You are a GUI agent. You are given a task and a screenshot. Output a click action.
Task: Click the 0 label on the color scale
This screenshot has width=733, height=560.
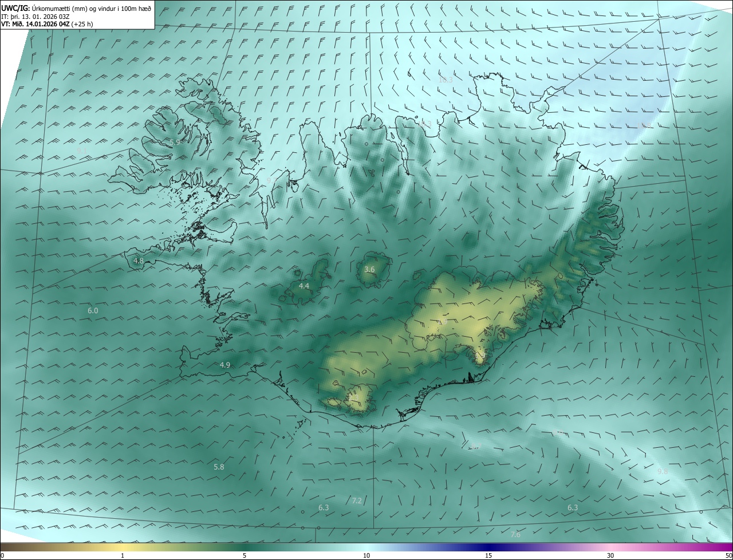click(x=2, y=555)
